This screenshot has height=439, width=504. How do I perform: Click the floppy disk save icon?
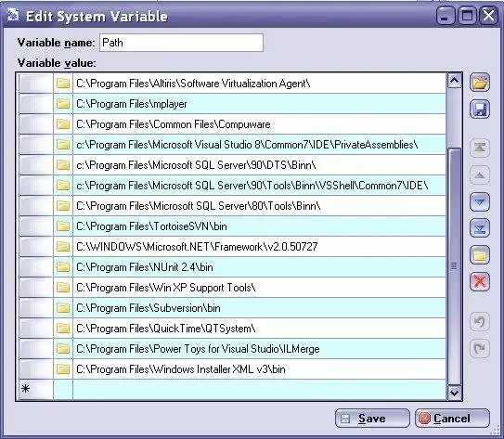point(480,110)
